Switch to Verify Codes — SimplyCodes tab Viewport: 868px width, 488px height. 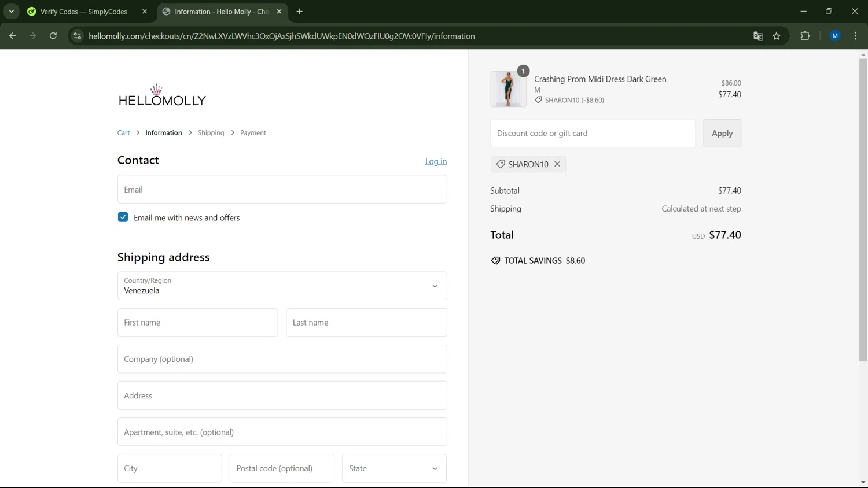(x=84, y=12)
